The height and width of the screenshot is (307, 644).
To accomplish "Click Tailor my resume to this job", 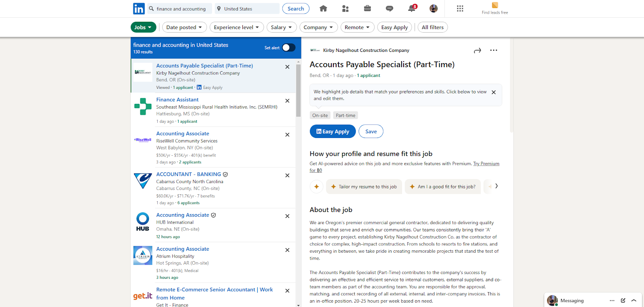I will click(364, 187).
